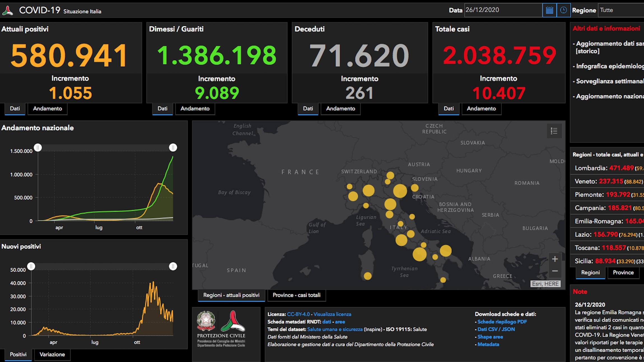
Task: Open the Schede riepilogo PDF link
Action: [502, 322]
